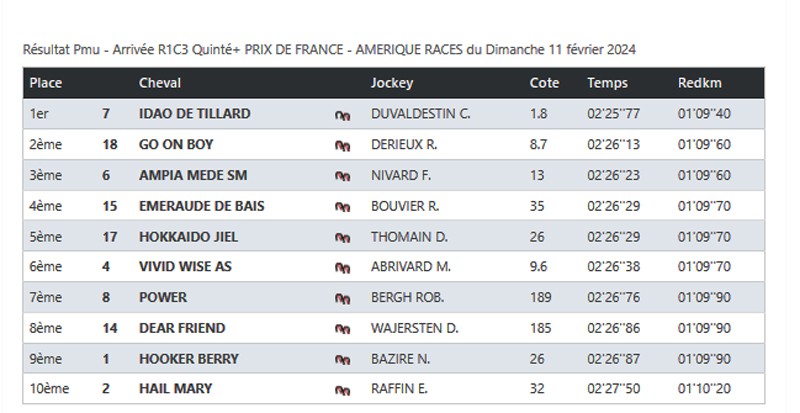Click the Cote column header
800x413 pixels.
[544, 83]
